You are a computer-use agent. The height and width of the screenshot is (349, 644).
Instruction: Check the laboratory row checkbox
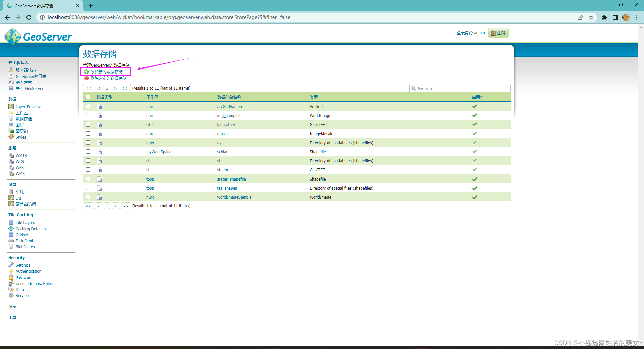[88, 124]
